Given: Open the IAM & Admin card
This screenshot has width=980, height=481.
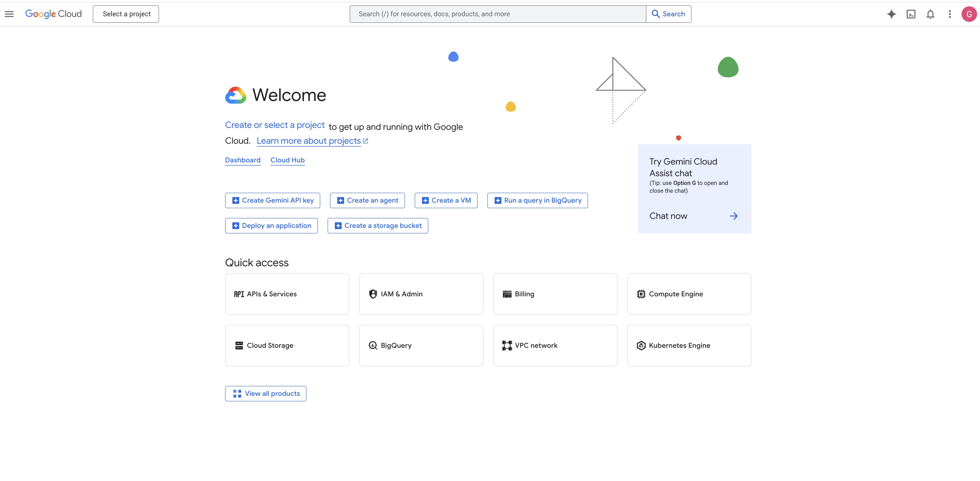Looking at the screenshot, I should pyautogui.click(x=421, y=294).
